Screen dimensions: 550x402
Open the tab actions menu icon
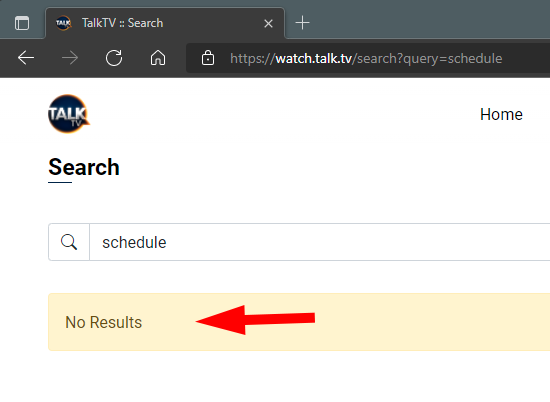(x=22, y=23)
